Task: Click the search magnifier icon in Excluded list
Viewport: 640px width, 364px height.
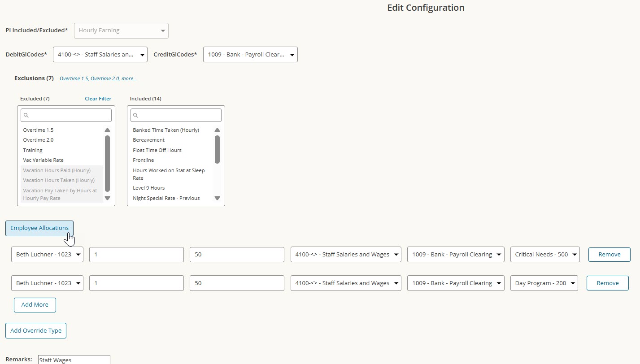Action: coord(26,116)
